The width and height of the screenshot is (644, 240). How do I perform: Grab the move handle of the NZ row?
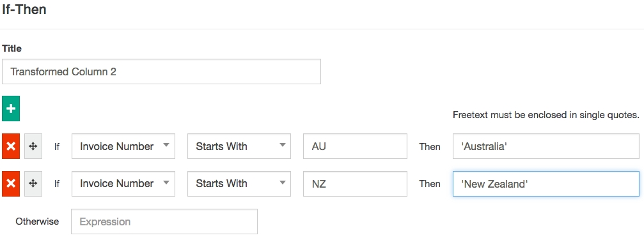point(33,183)
